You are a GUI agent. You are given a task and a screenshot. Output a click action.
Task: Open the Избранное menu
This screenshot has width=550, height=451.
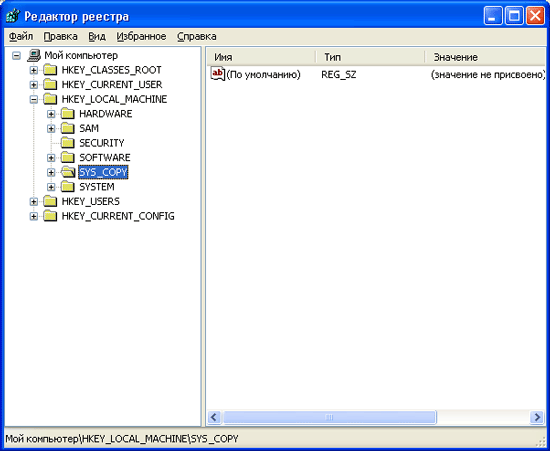point(141,36)
